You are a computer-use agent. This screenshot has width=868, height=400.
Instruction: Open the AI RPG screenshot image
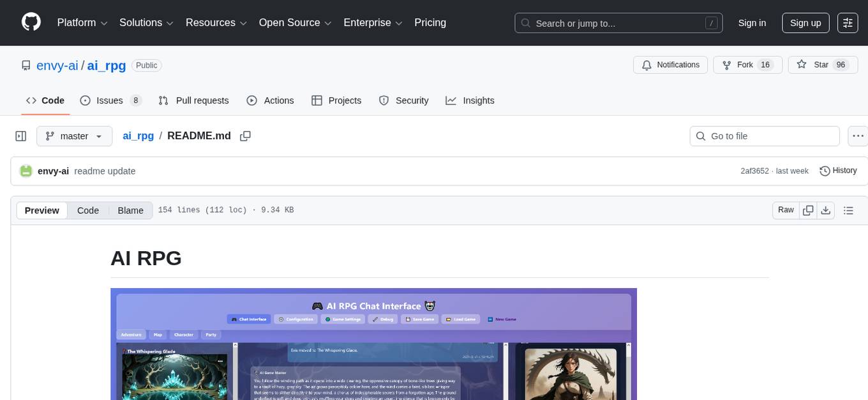(373, 344)
